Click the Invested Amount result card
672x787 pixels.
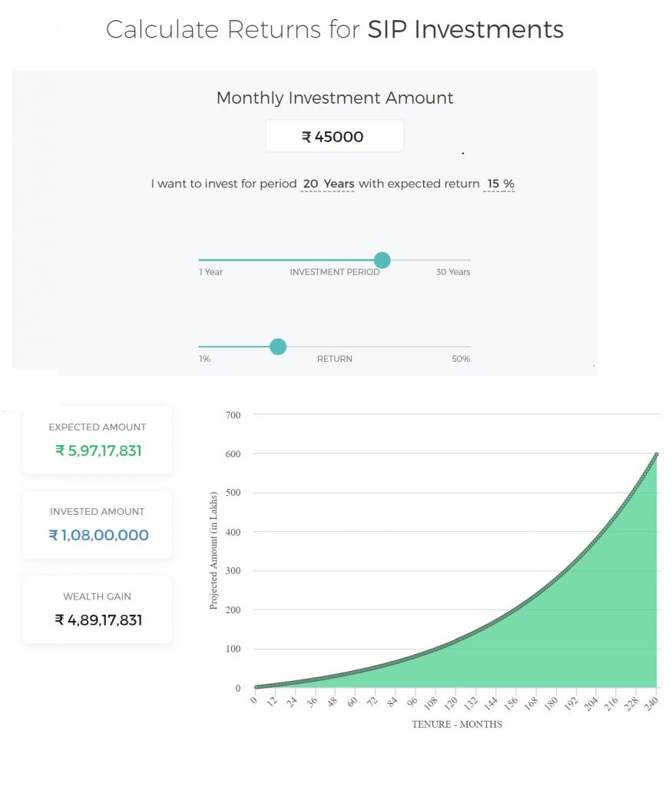coord(98,525)
